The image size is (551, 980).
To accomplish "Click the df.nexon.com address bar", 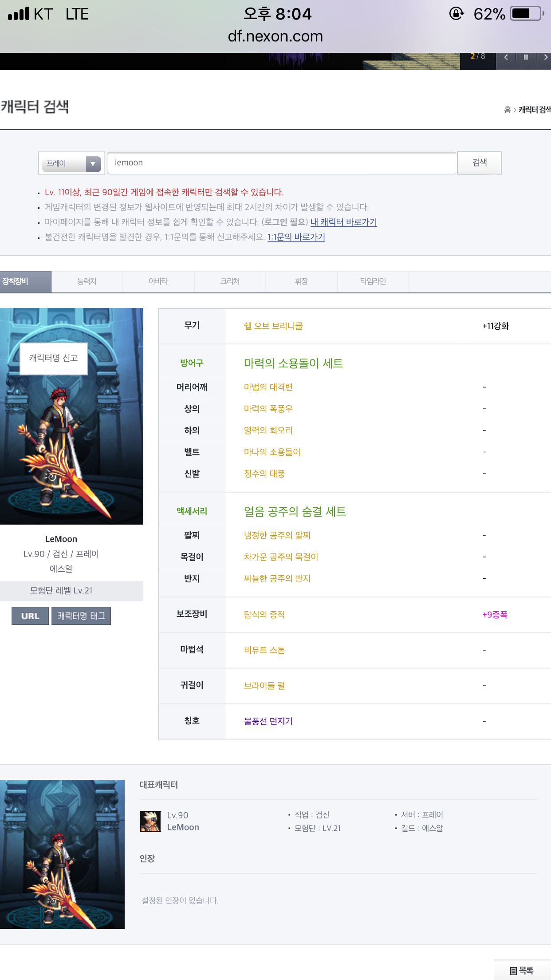I will point(275,36).
